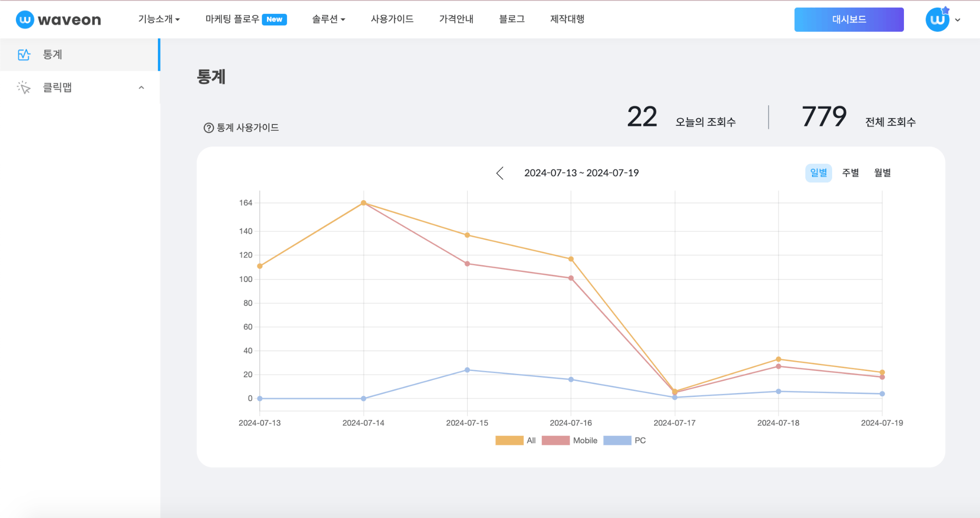
Task: Select the 클릭맵 sidebar item label
Action: pyautogui.click(x=57, y=88)
